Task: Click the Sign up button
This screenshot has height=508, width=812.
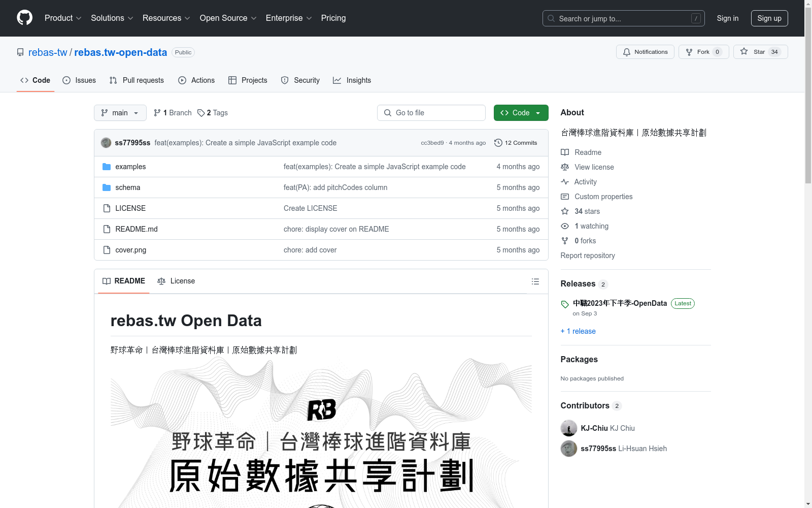Action: [x=769, y=18]
